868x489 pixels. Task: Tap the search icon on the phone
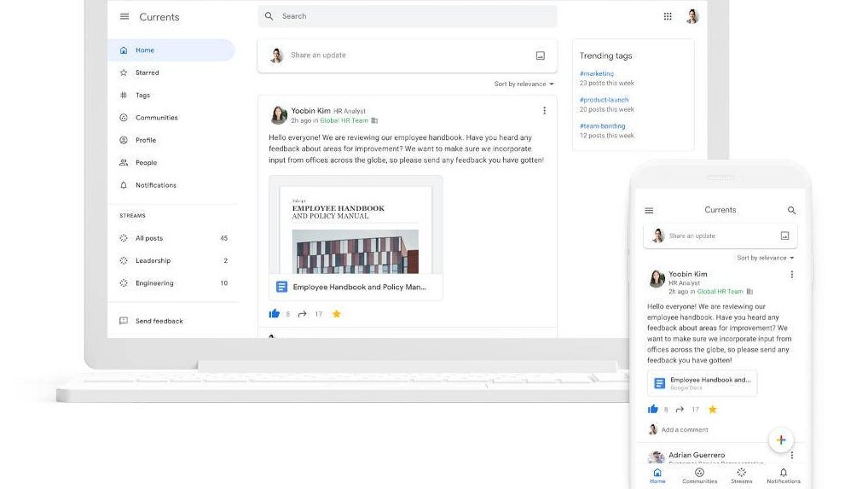(x=791, y=211)
